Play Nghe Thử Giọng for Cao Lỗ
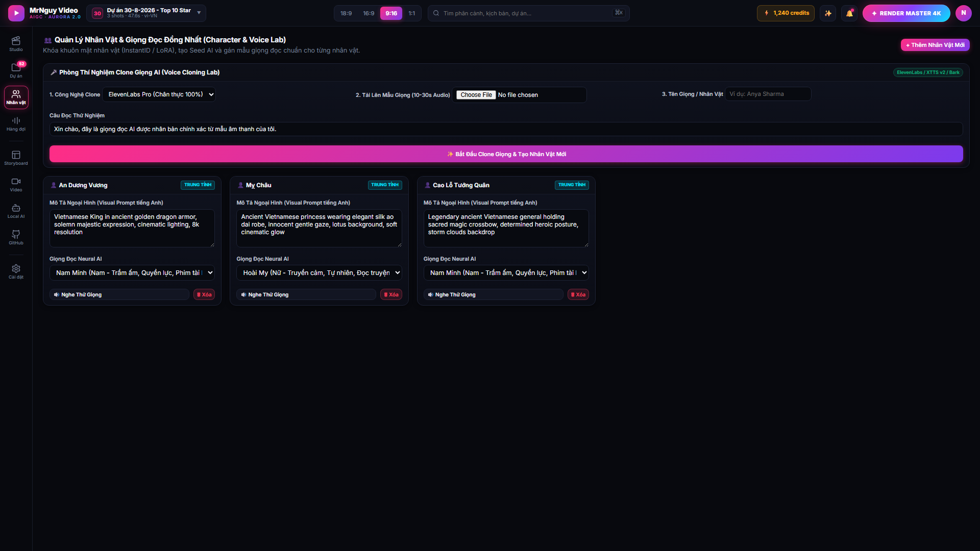The image size is (980, 551). point(493,294)
